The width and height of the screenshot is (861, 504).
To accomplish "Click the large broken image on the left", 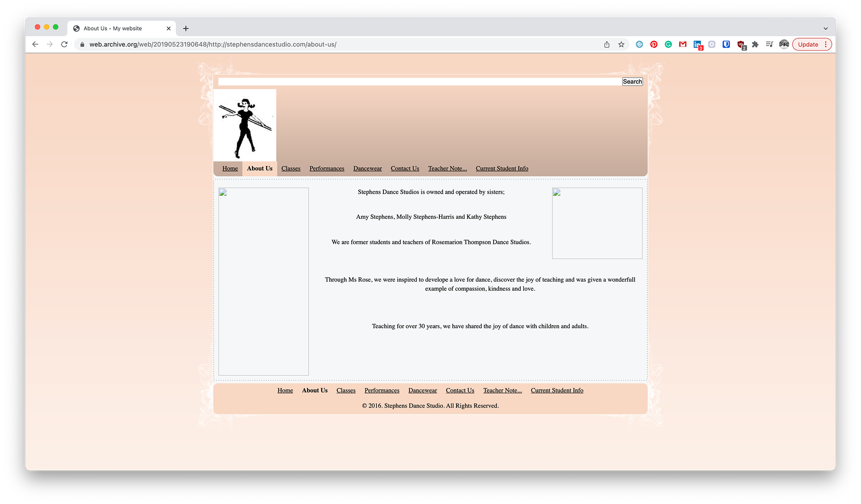I will pyautogui.click(x=264, y=282).
